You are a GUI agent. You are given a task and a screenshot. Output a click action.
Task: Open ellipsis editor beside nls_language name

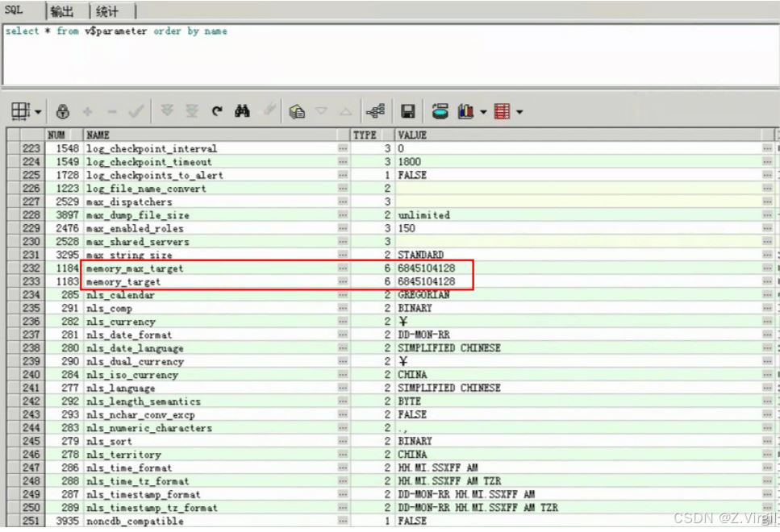coord(343,388)
